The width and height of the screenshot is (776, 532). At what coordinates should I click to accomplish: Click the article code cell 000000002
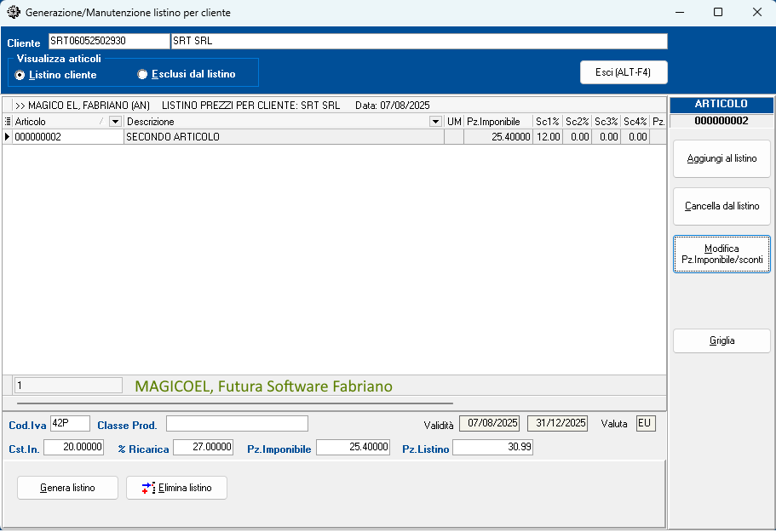coord(68,137)
